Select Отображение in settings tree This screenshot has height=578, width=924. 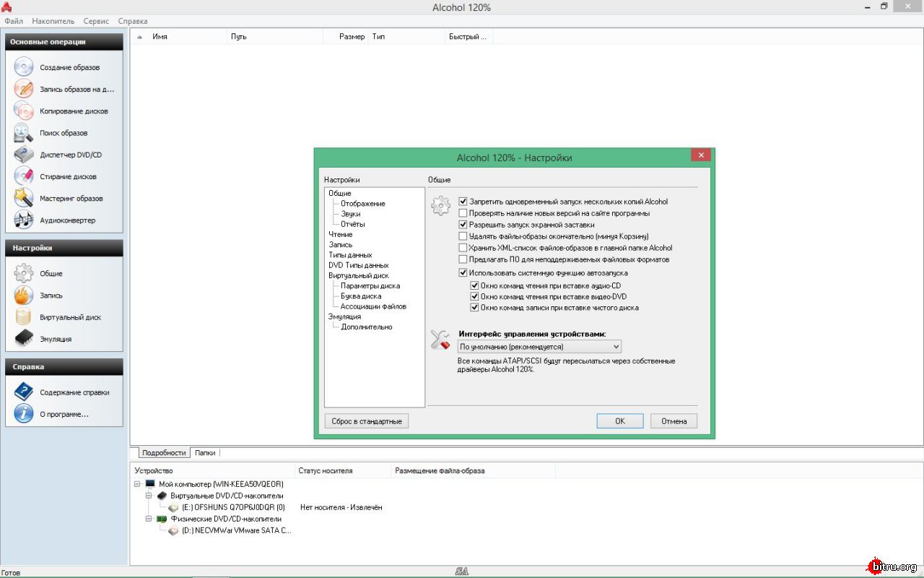pos(363,204)
